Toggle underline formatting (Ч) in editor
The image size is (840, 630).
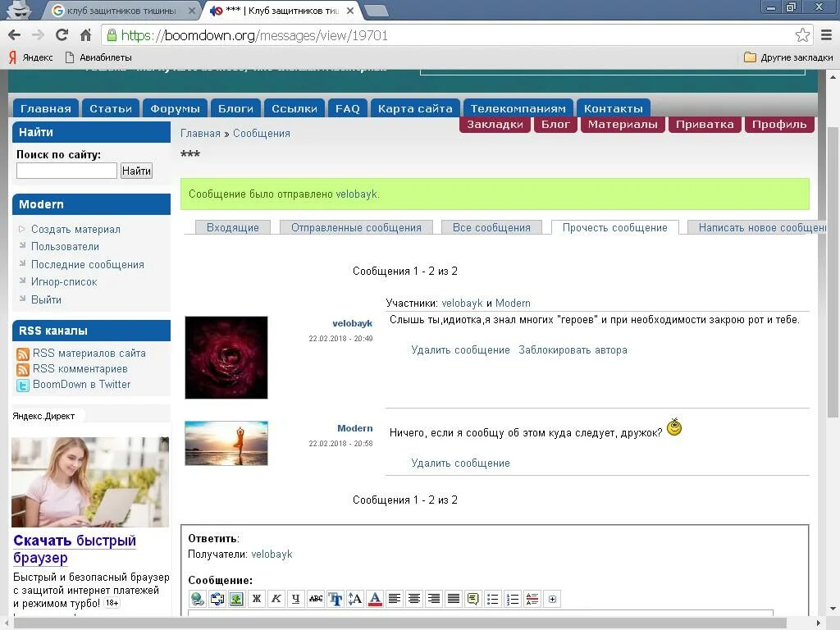pyautogui.click(x=295, y=599)
